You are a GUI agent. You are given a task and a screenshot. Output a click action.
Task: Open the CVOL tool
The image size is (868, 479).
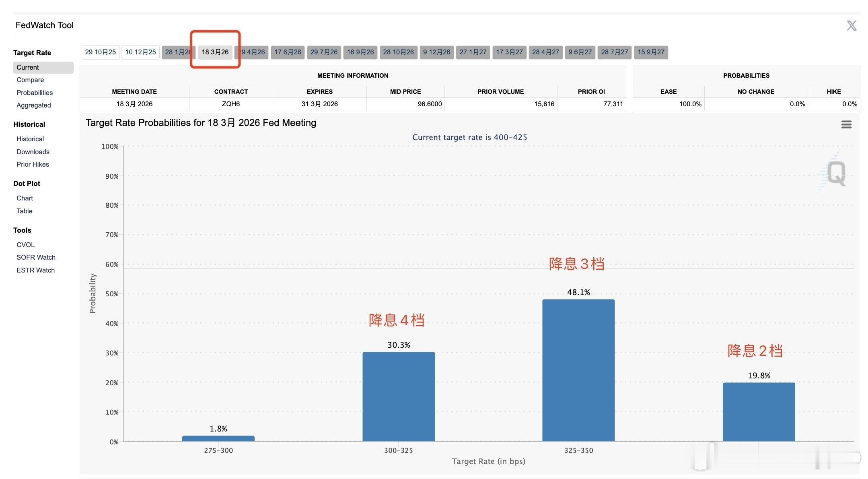click(25, 245)
